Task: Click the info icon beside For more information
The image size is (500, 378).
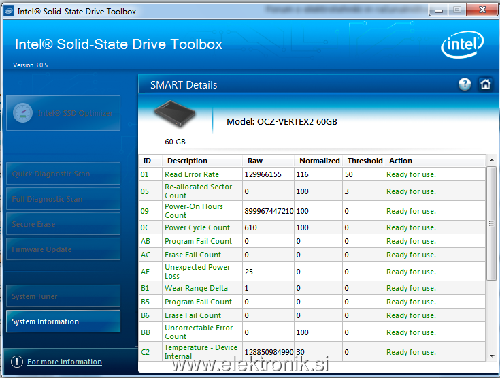Action: [x=17, y=362]
